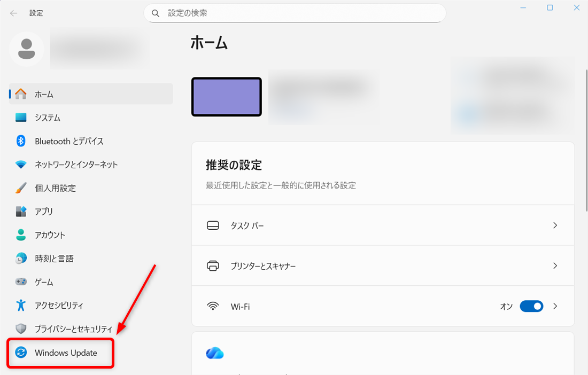Open 時刻と言語 from the sidebar
588x375 pixels.
tap(20, 258)
